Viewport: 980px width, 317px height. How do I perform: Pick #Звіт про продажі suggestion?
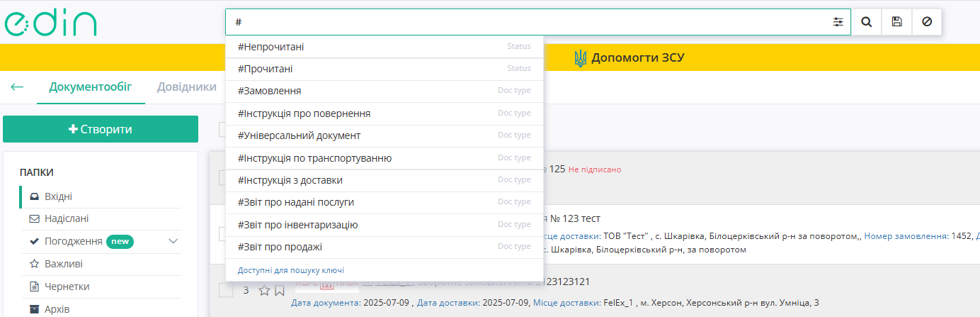(x=280, y=247)
